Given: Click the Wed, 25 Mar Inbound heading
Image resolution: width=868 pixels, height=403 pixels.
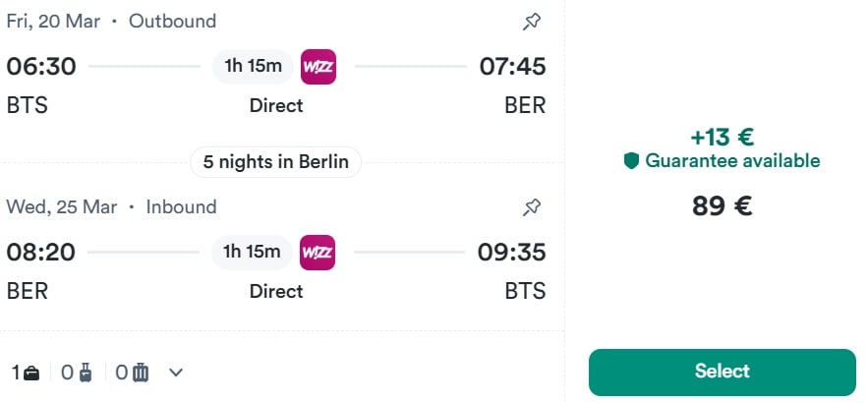Looking at the screenshot, I should (111, 207).
